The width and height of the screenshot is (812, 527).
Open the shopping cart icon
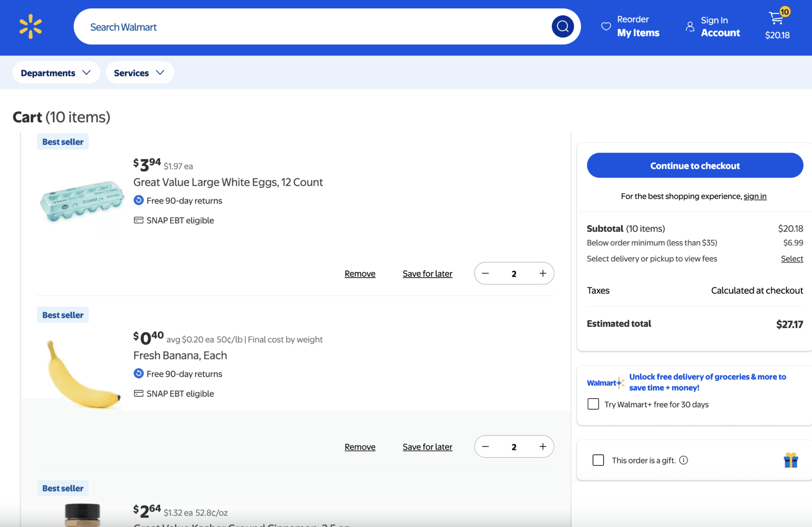click(x=776, y=18)
